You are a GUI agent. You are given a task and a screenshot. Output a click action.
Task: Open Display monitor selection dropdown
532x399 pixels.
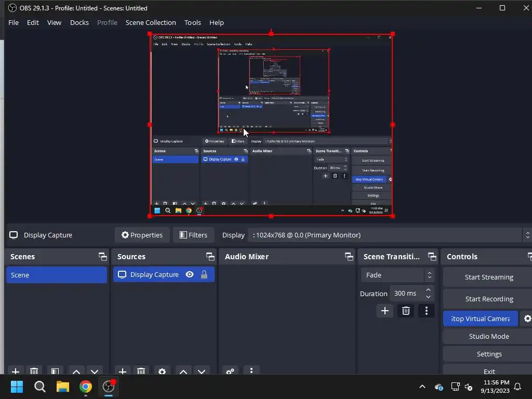tap(390, 235)
